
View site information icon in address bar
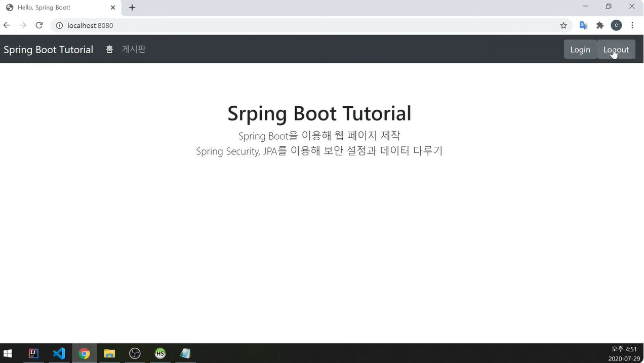point(59,25)
